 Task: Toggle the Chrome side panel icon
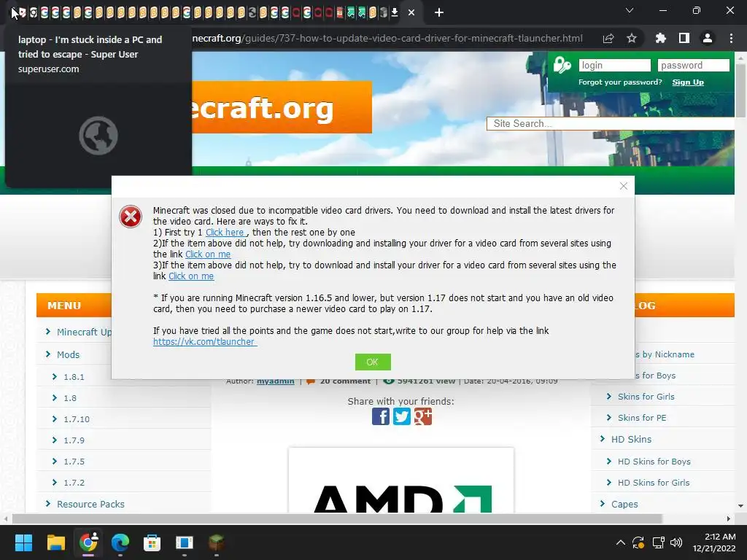coord(684,38)
